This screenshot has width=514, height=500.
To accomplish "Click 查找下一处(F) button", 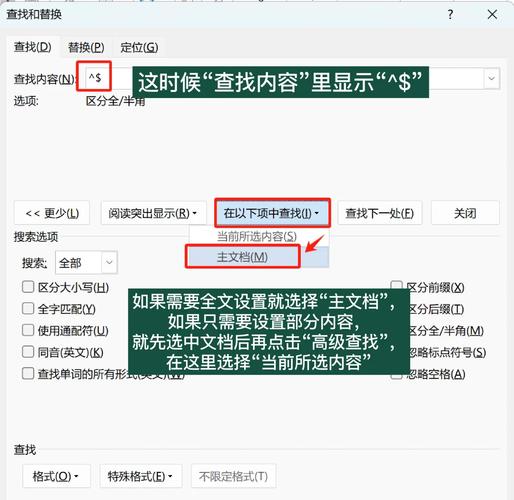I will (380, 213).
